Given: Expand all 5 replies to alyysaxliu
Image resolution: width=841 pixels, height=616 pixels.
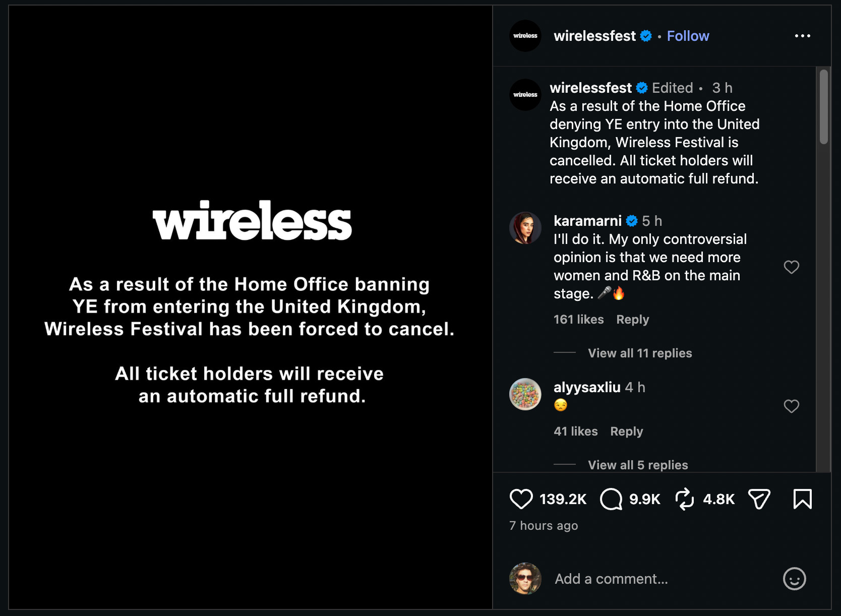Looking at the screenshot, I should coord(637,465).
